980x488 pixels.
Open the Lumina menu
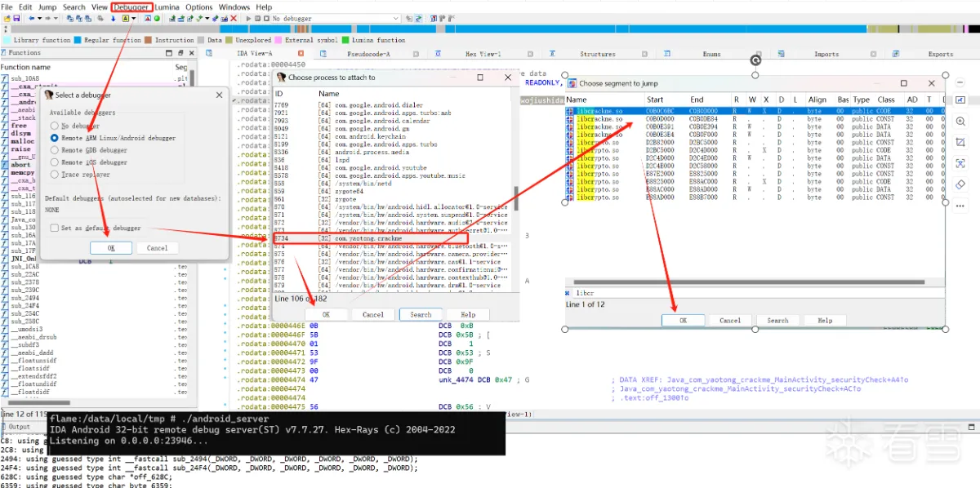167,7
